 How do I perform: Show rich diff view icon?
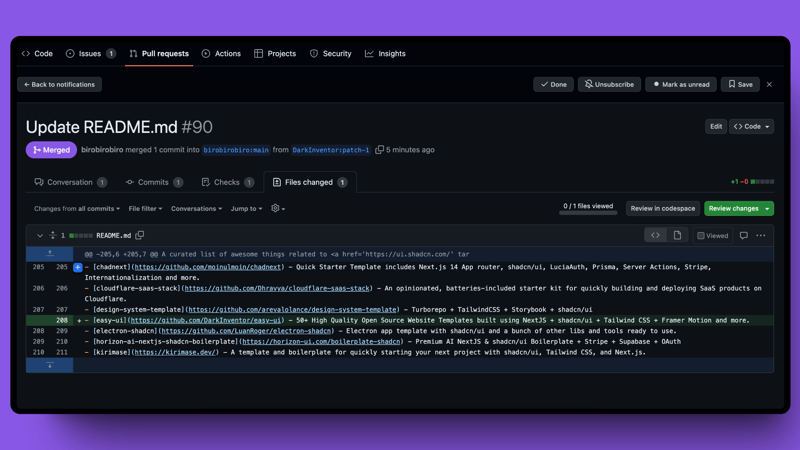tap(677, 235)
